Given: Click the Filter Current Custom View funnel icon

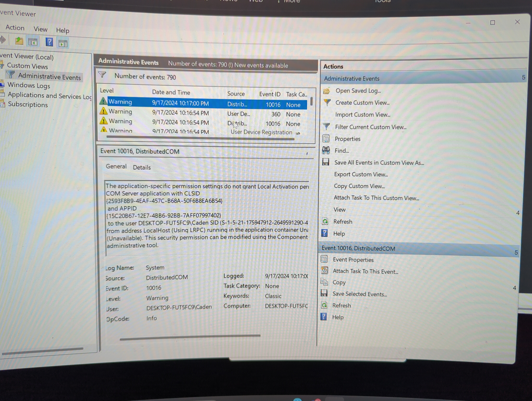Looking at the screenshot, I should click(326, 126).
